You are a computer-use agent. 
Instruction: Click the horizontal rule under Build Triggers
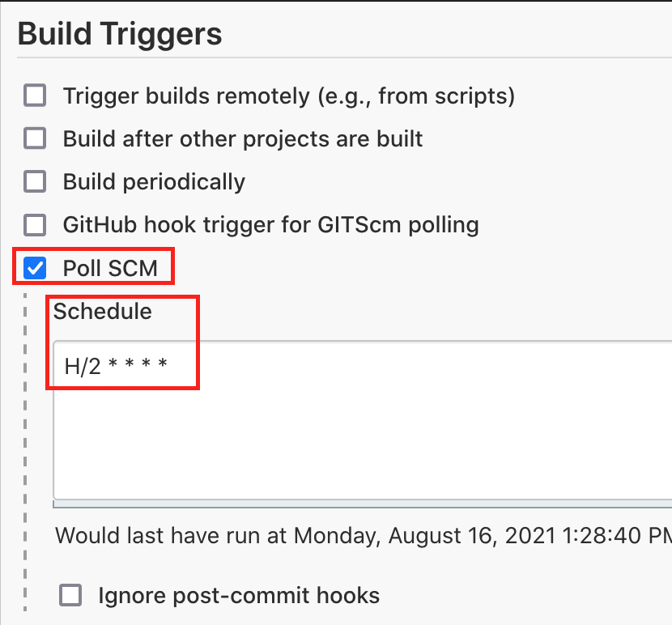tap(345, 57)
